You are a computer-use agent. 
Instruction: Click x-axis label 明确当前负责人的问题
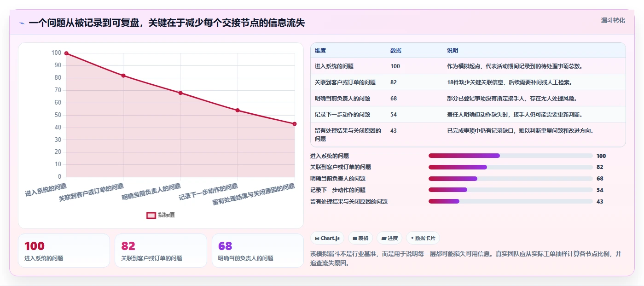(151, 192)
